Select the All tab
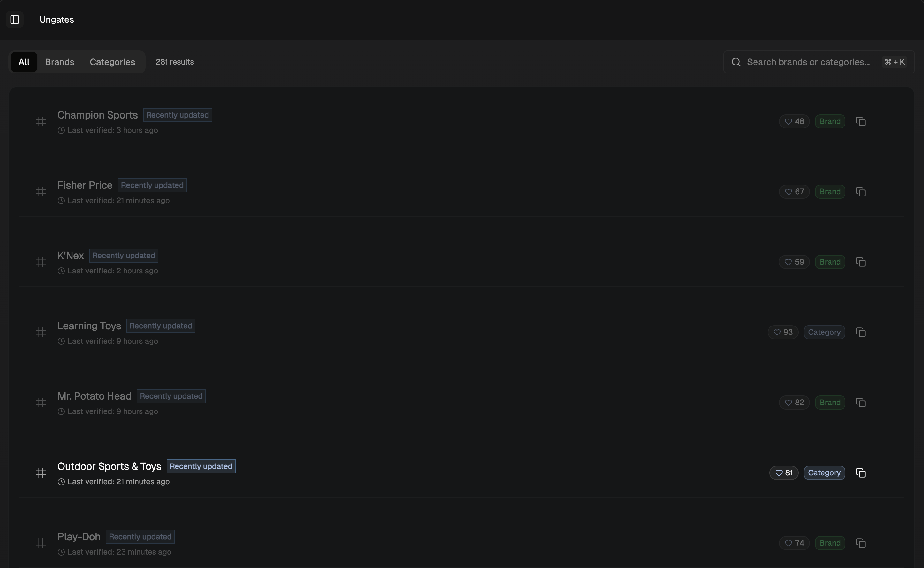This screenshot has height=568, width=924. click(24, 62)
